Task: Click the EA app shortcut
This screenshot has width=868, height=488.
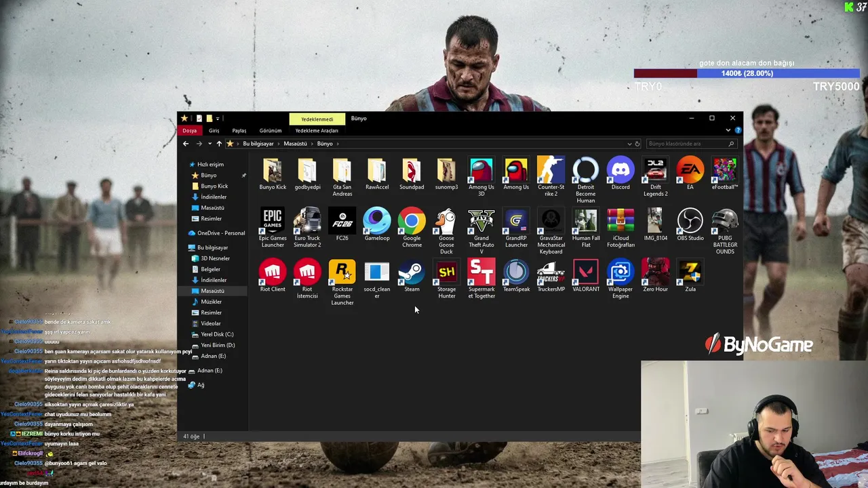Action: (x=690, y=174)
